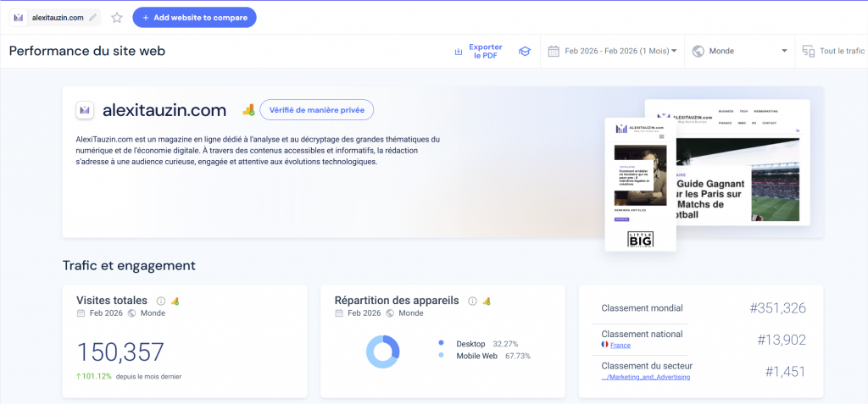868x404 pixels.
Task: Click calendar icon under Visites totales
Action: [81, 313]
